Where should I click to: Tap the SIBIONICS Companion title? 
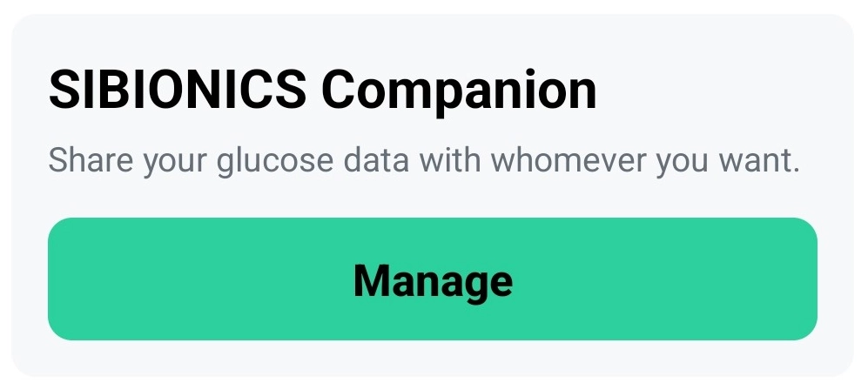point(322,89)
